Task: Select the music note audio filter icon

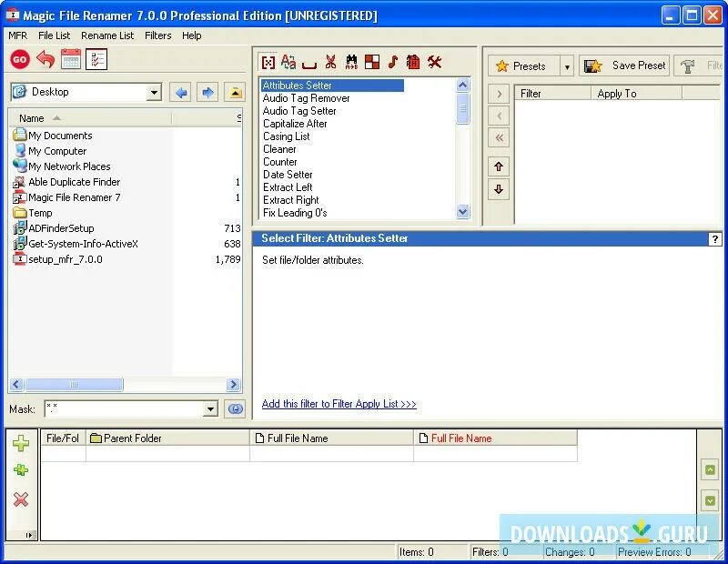Action: click(393, 62)
